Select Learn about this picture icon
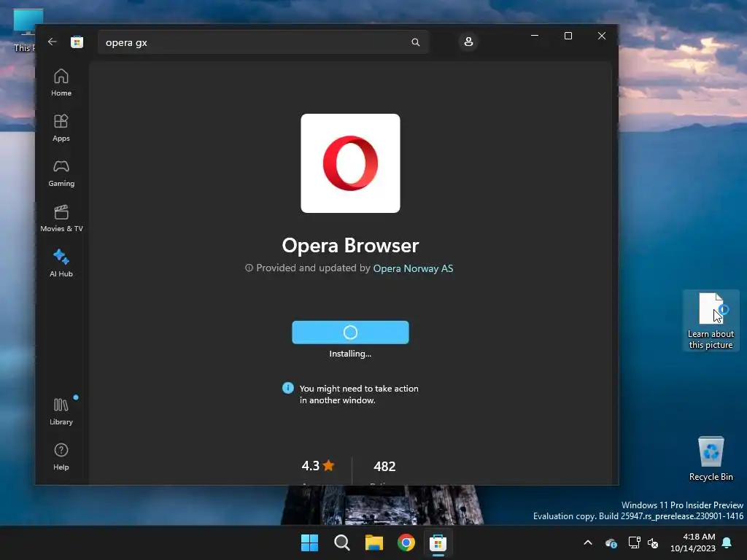 pyautogui.click(x=711, y=321)
